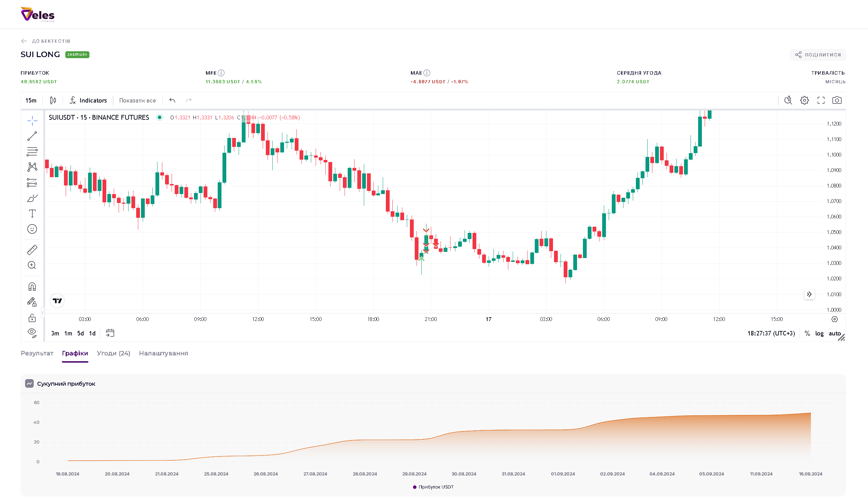Select the trend line drawing tool
This screenshot has height=504, width=868.
pos(32,136)
